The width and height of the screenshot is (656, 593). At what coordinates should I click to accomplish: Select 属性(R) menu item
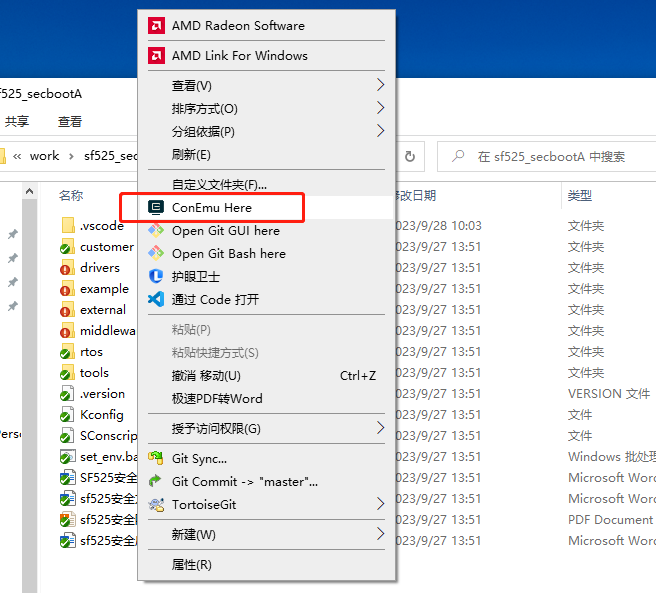(x=191, y=564)
